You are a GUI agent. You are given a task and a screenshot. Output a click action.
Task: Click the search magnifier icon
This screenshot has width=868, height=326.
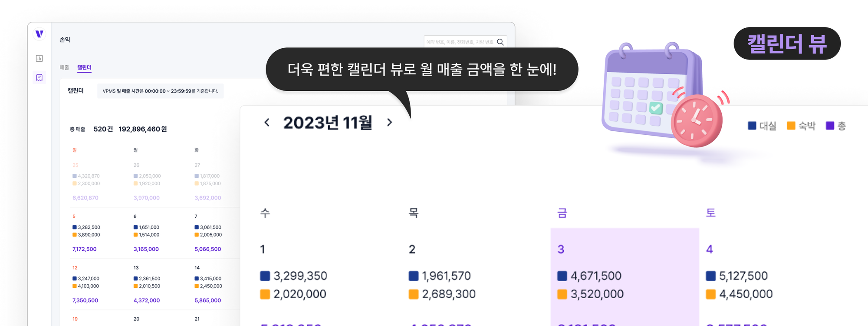(500, 42)
